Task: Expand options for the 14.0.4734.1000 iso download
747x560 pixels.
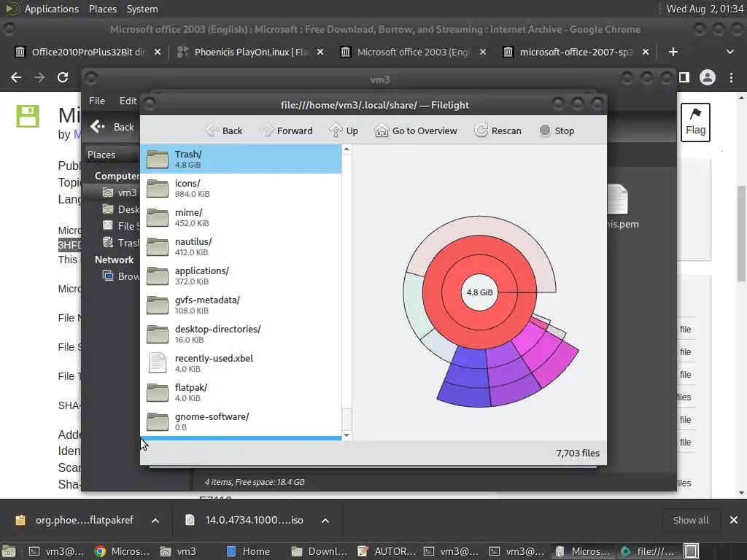Action: (325, 521)
